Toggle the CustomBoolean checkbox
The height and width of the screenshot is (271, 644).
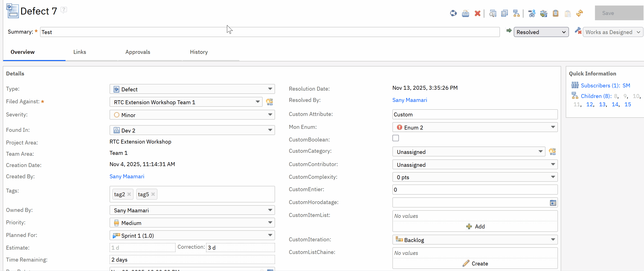[x=395, y=138]
